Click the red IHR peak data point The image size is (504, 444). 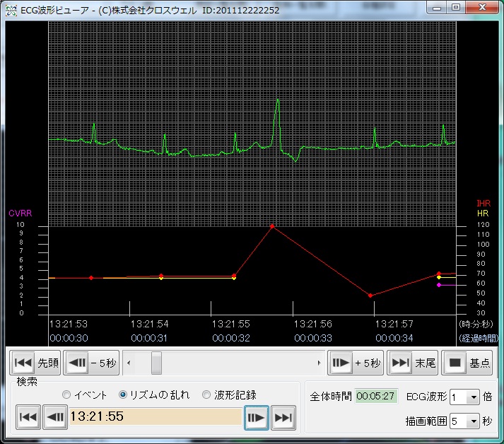(x=272, y=226)
